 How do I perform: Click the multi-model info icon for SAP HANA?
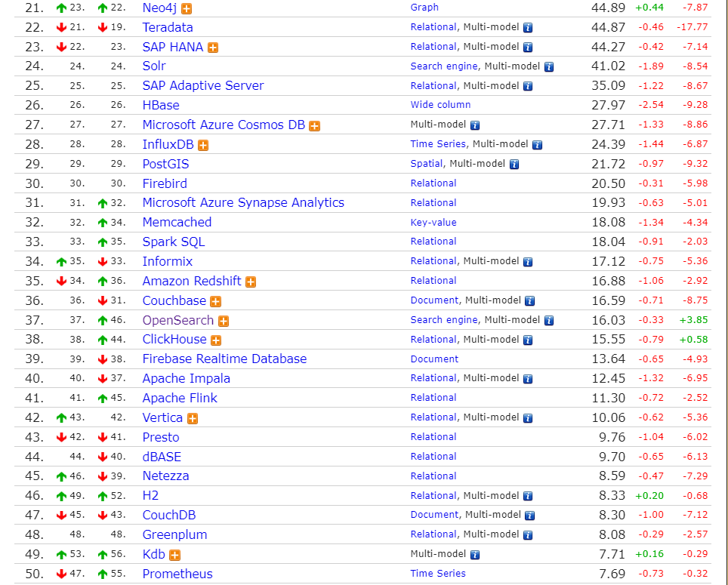click(528, 48)
